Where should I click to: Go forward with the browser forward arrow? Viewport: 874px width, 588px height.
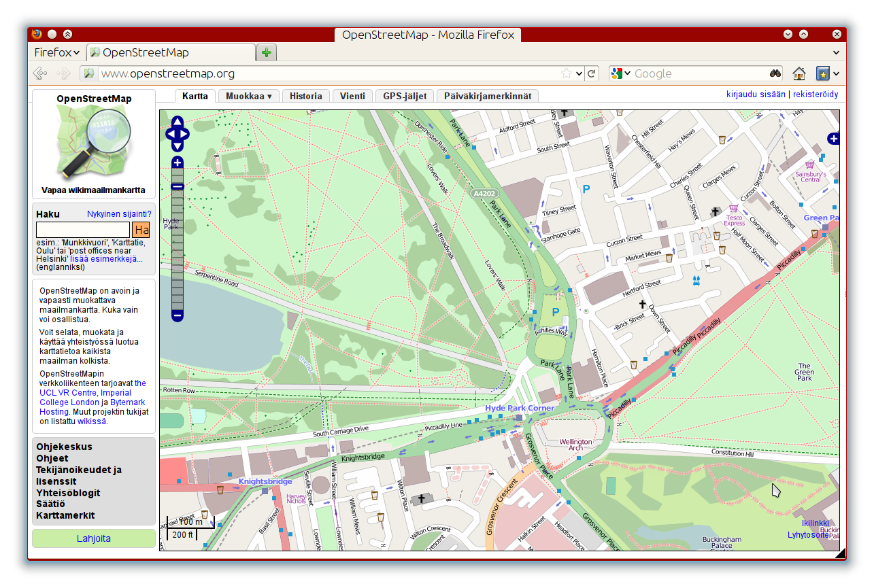pyautogui.click(x=63, y=73)
